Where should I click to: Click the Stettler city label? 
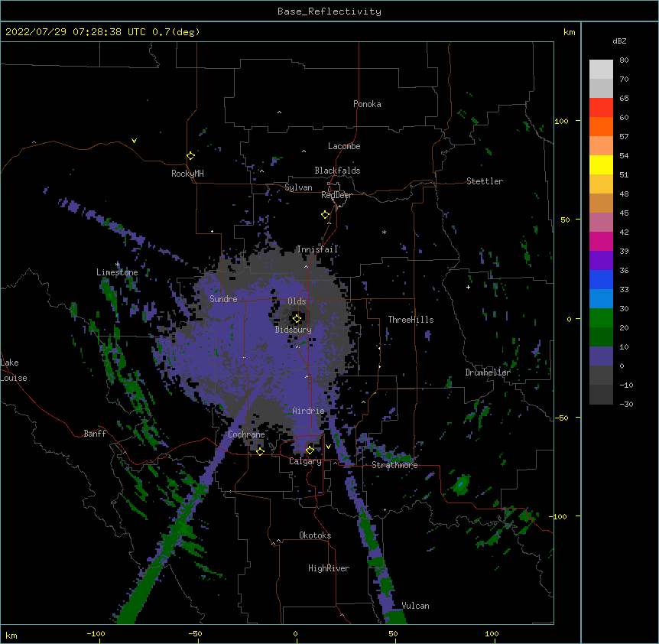(485, 181)
